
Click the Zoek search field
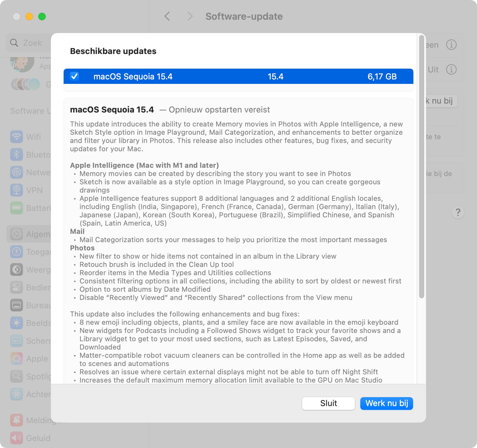point(29,43)
